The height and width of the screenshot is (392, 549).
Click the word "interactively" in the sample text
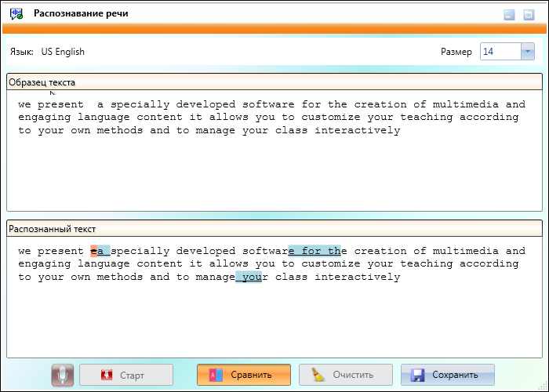[357, 131]
